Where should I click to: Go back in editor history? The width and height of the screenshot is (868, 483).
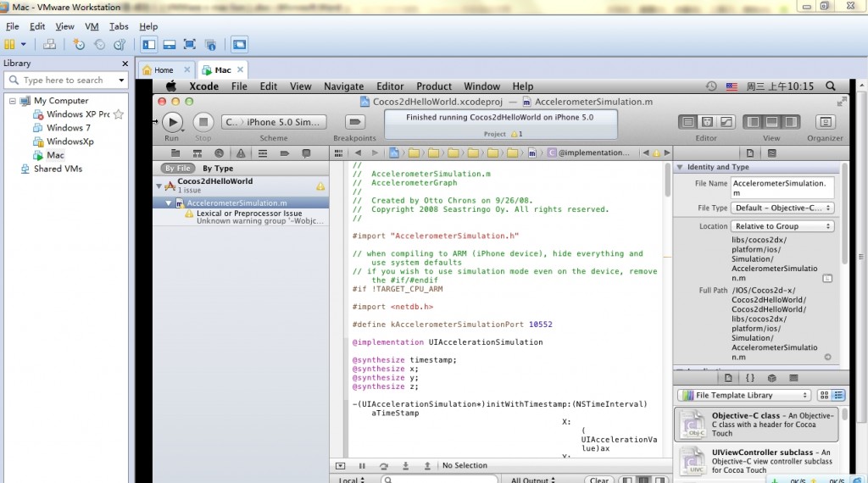click(359, 153)
